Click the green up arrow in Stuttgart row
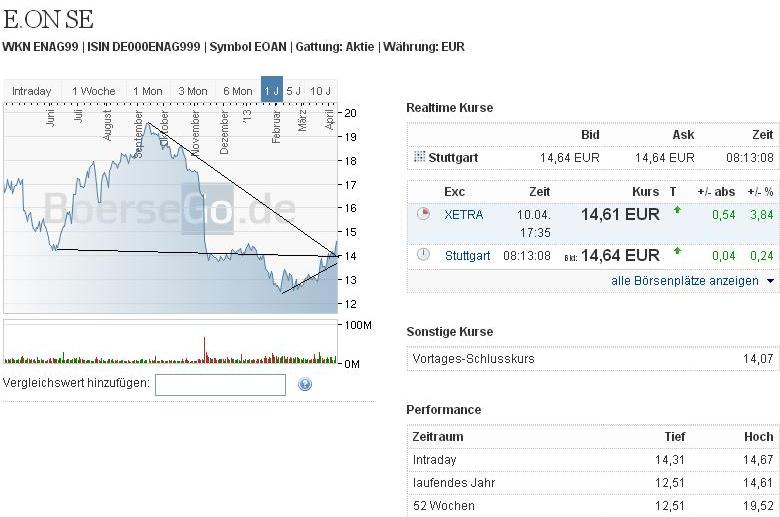 click(677, 251)
